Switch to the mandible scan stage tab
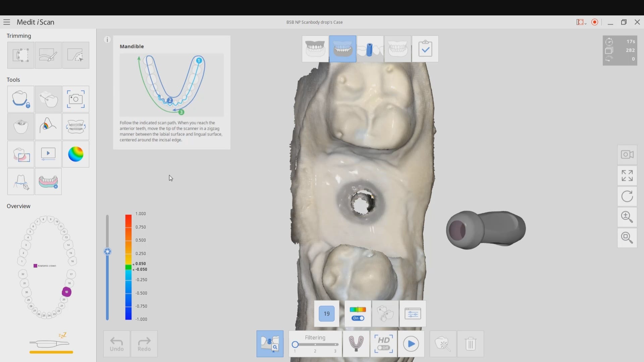 click(343, 49)
